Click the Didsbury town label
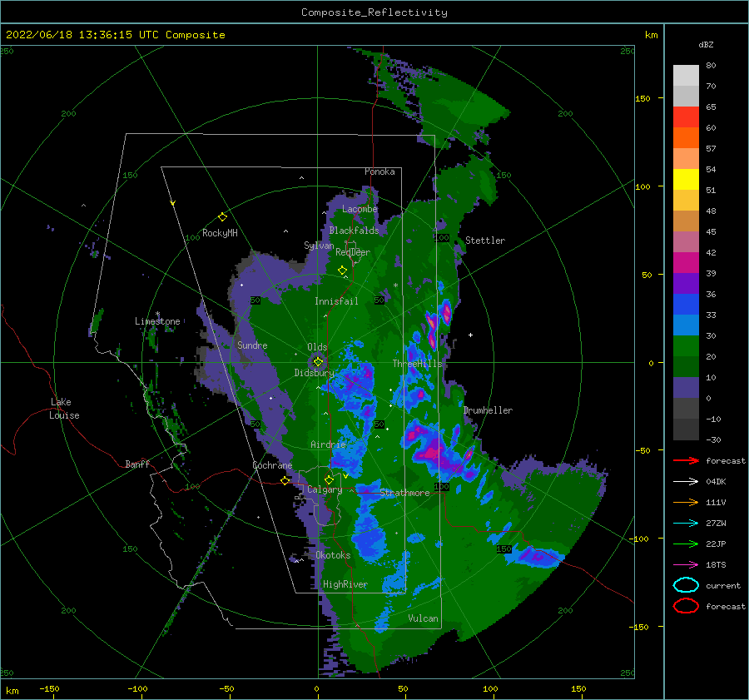 [314, 373]
